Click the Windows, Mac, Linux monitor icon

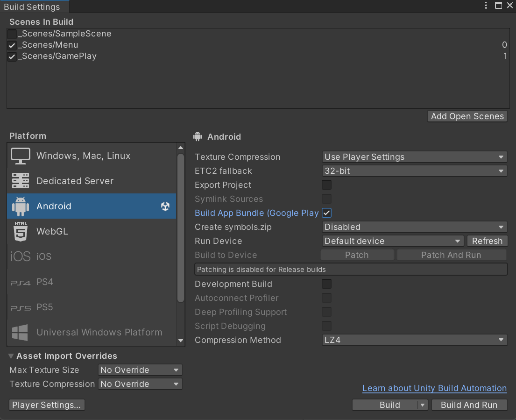(x=21, y=156)
